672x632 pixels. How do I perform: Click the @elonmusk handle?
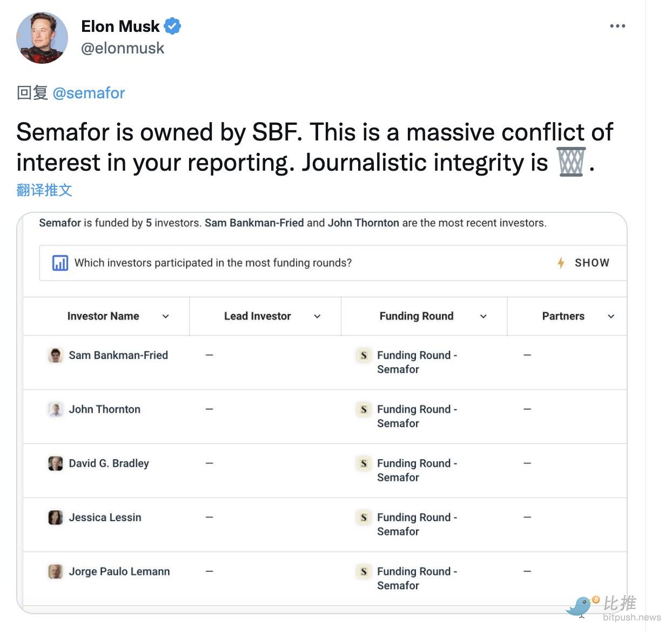[123, 48]
